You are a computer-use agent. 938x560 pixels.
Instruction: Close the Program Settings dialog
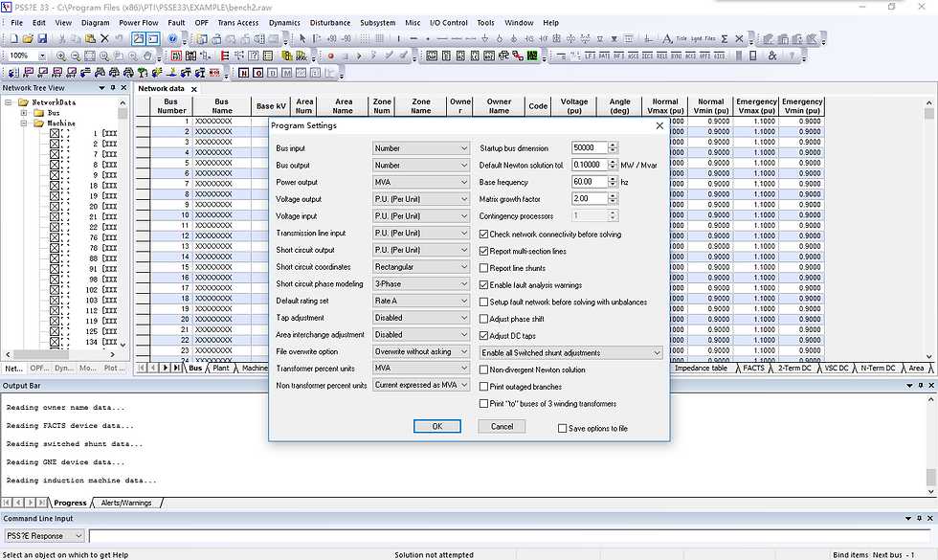659,125
